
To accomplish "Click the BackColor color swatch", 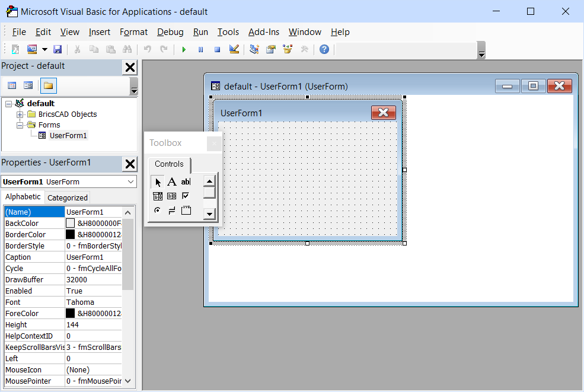I will 70,223.
